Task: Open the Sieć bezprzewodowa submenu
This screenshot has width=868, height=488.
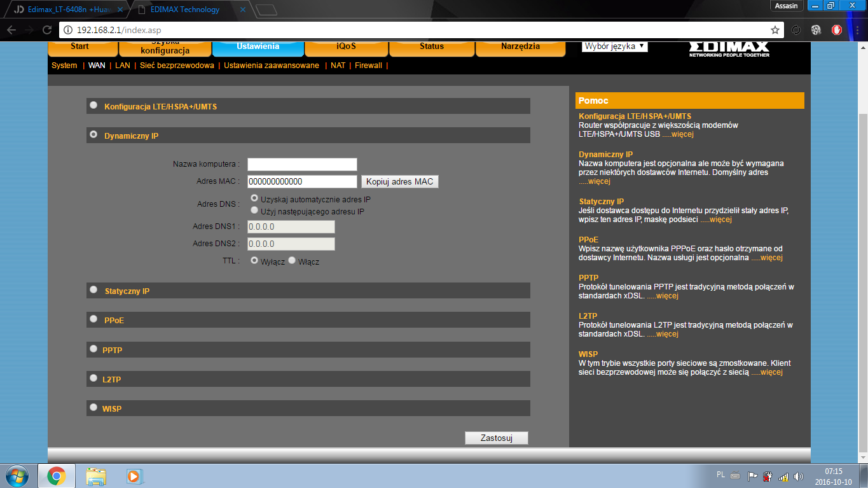Action: [x=177, y=66]
